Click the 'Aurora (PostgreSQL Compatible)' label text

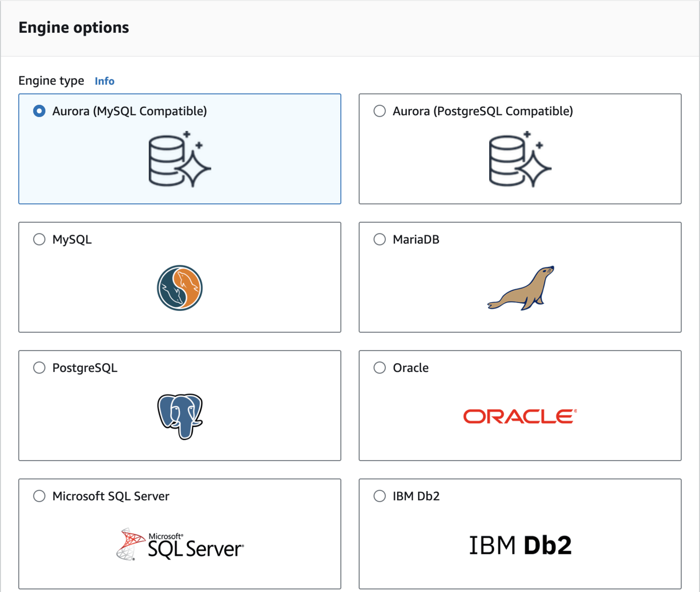[483, 111]
